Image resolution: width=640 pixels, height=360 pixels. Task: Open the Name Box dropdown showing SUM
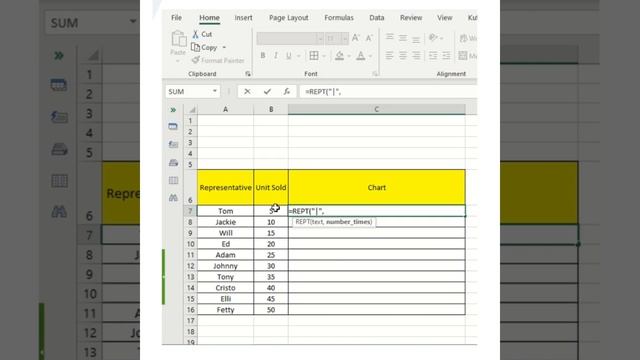coord(215,91)
